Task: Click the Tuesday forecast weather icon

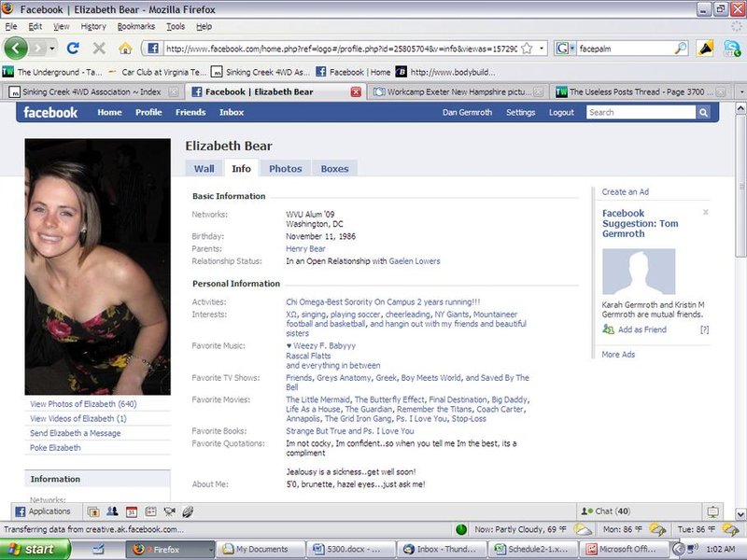Action: click(730, 529)
